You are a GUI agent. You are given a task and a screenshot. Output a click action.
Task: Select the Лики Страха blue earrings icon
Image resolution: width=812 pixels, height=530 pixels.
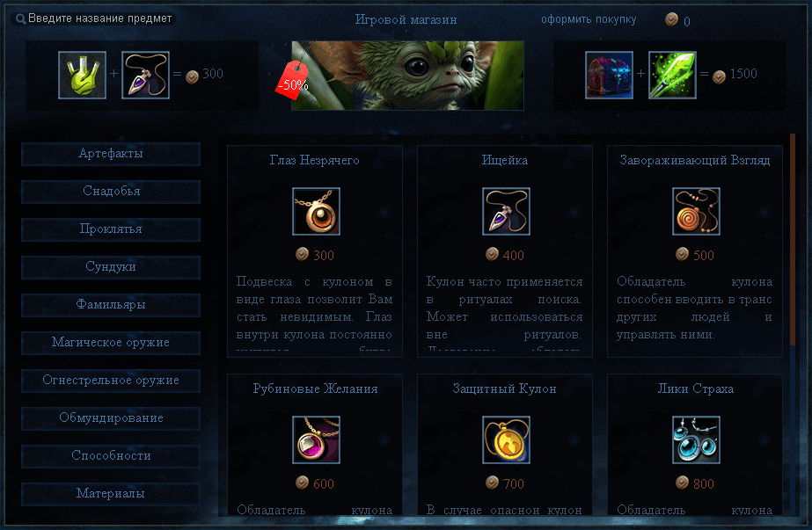(696, 440)
